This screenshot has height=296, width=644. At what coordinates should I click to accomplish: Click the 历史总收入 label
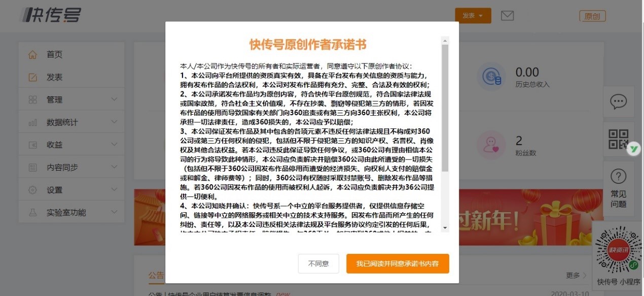coord(532,85)
